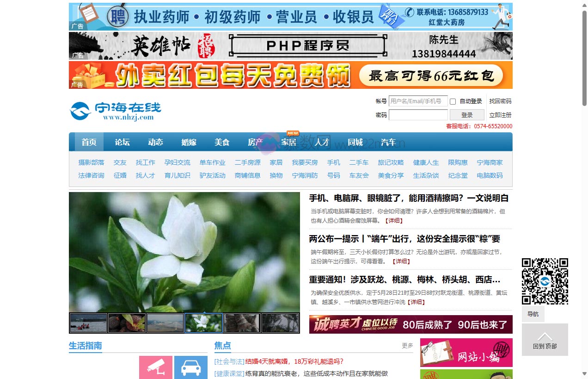
Task: Click the blue car icon under 生活指南
Action: 191,368
